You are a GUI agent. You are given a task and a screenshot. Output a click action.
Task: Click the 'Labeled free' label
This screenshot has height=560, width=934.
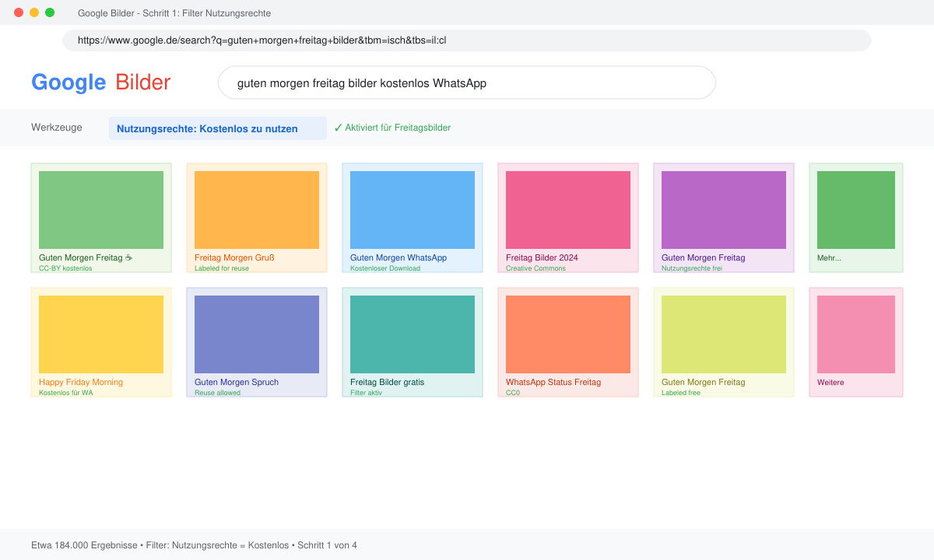681,393
